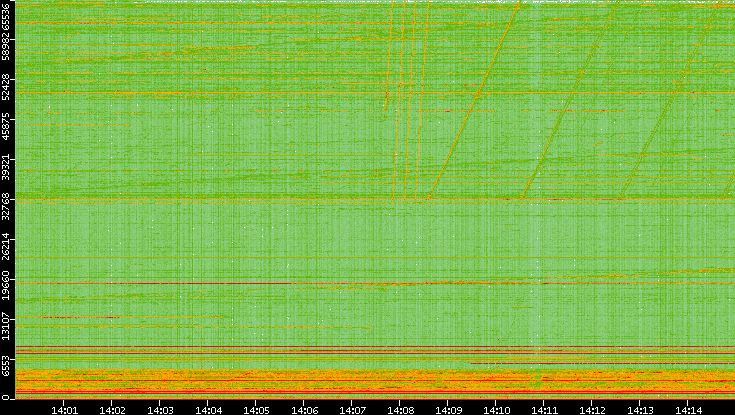Click the 14:02 time axis label
Image resolution: width=735 pixels, height=415 pixels.
[112, 410]
